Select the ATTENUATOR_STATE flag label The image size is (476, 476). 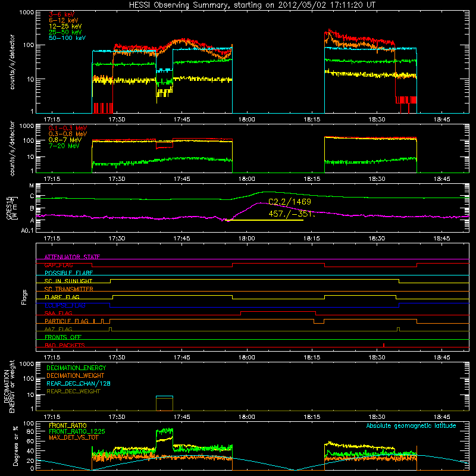pyautogui.click(x=72, y=257)
